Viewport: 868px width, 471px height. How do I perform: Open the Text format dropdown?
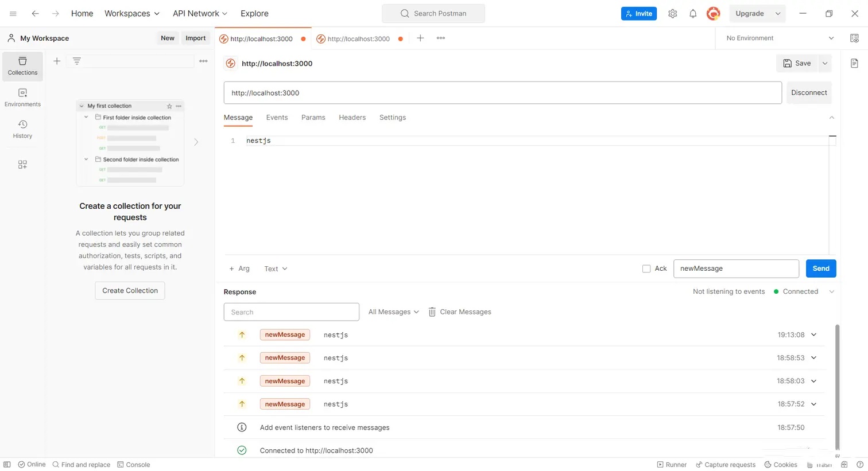[x=276, y=268]
